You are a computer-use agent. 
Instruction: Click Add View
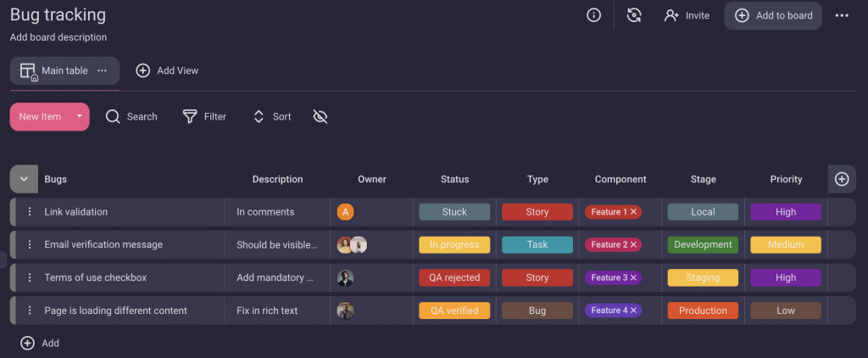(x=167, y=71)
